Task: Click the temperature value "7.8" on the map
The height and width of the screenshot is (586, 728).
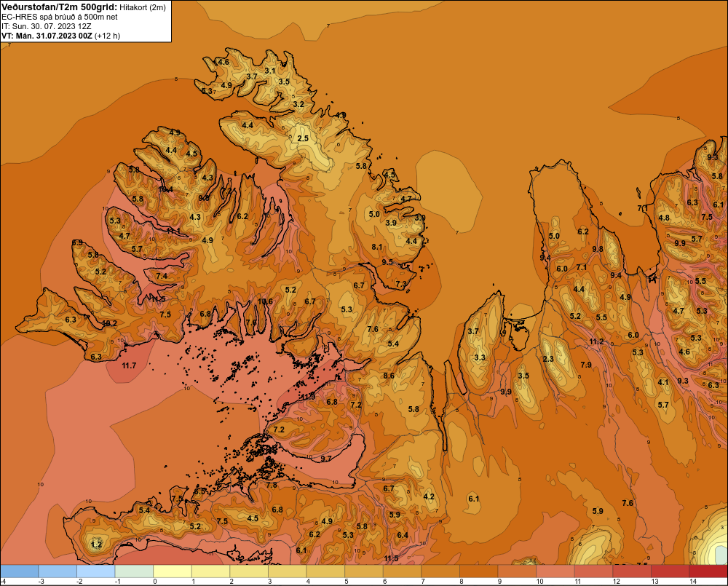Action: pos(271,485)
